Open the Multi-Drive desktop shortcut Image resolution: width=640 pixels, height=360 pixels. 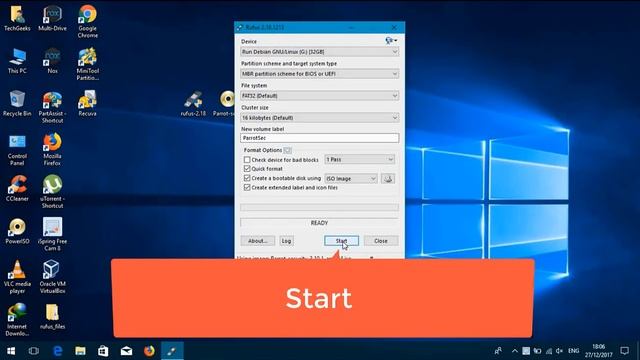tap(52, 18)
